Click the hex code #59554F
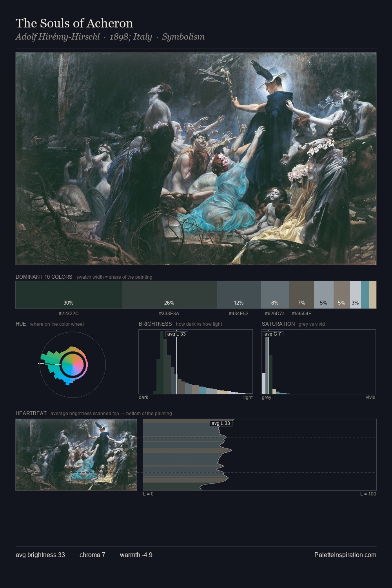 pyautogui.click(x=301, y=314)
